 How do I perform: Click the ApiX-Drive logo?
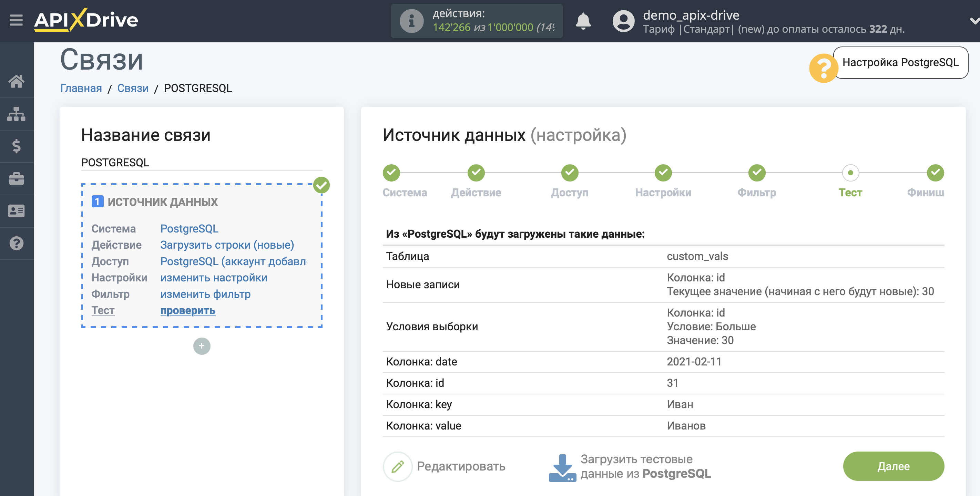click(86, 20)
